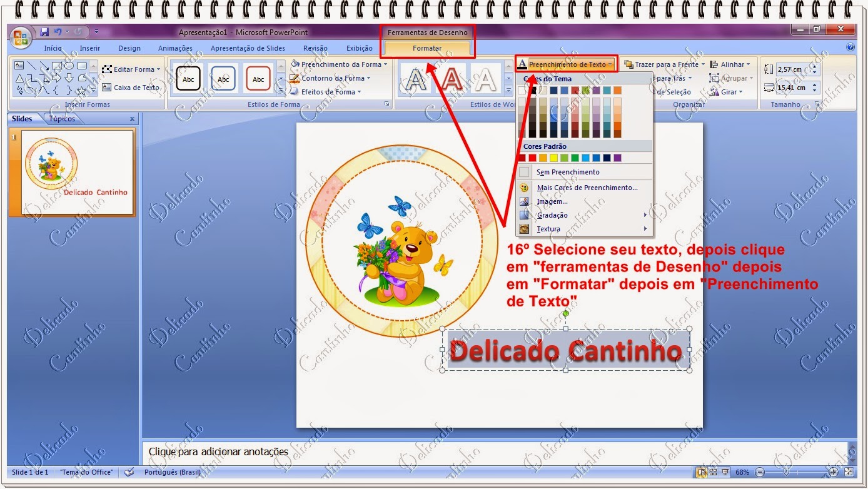Apply first outlined WordArt A style

coord(417,79)
